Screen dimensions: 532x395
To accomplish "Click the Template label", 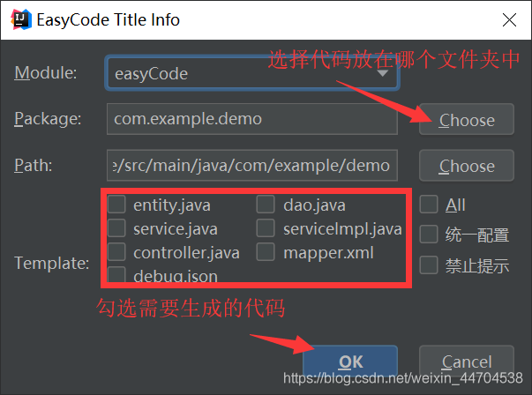I will 51,263.
